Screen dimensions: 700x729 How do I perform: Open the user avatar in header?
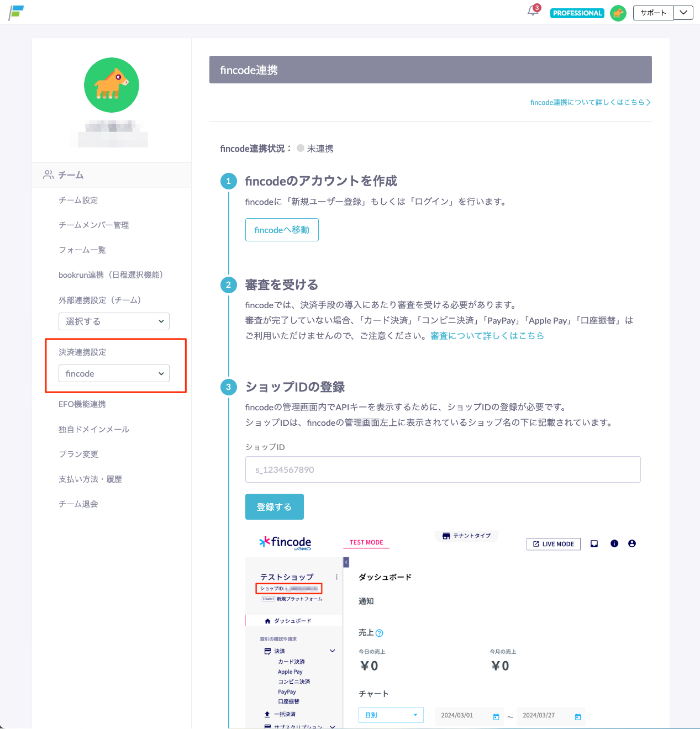click(x=618, y=13)
